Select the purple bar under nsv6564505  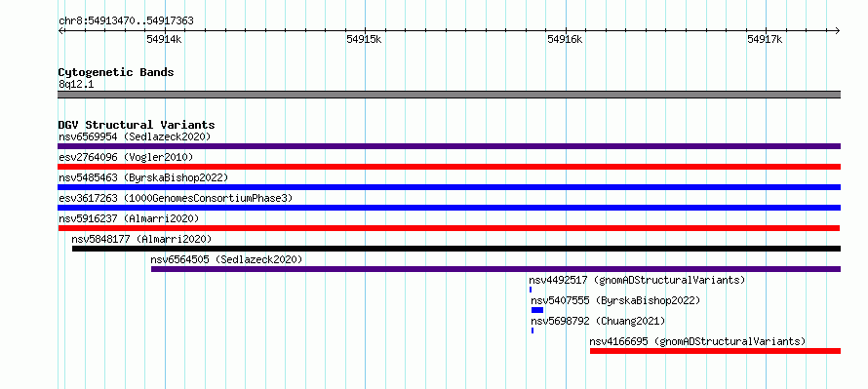pos(496,269)
